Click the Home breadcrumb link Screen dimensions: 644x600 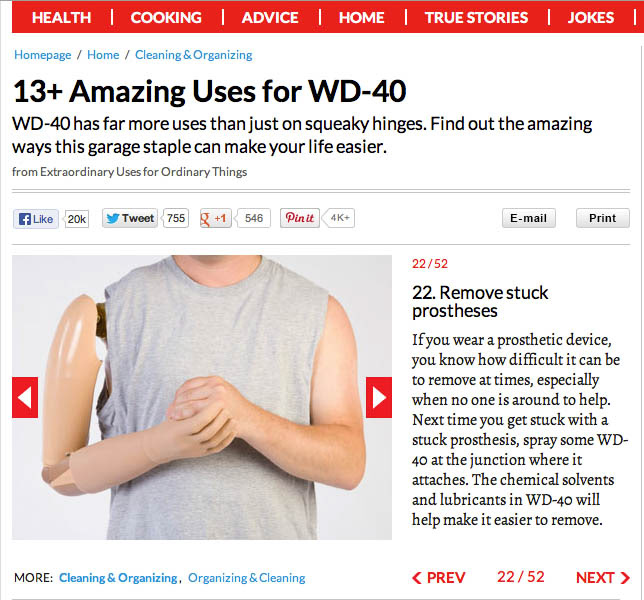click(103, 55)
